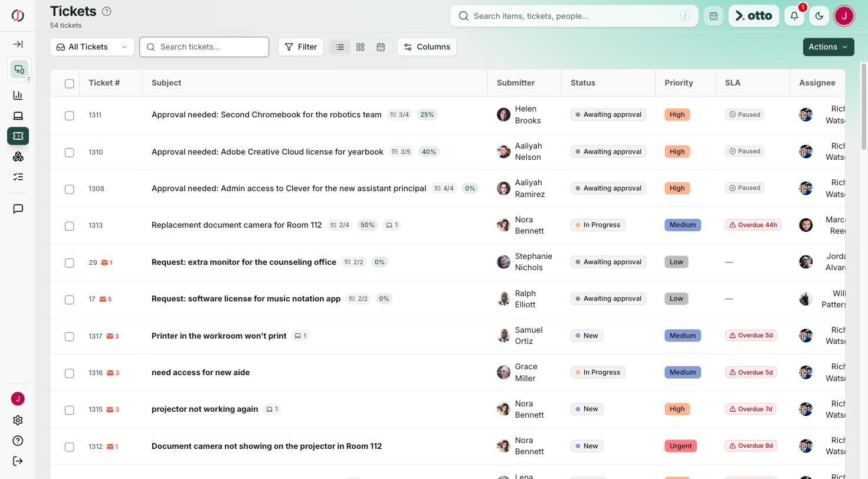Image resolution: width=868 pixels, height=479 pixels.
Task: Click the notifications bell icon
Action: tap(794, 16)
